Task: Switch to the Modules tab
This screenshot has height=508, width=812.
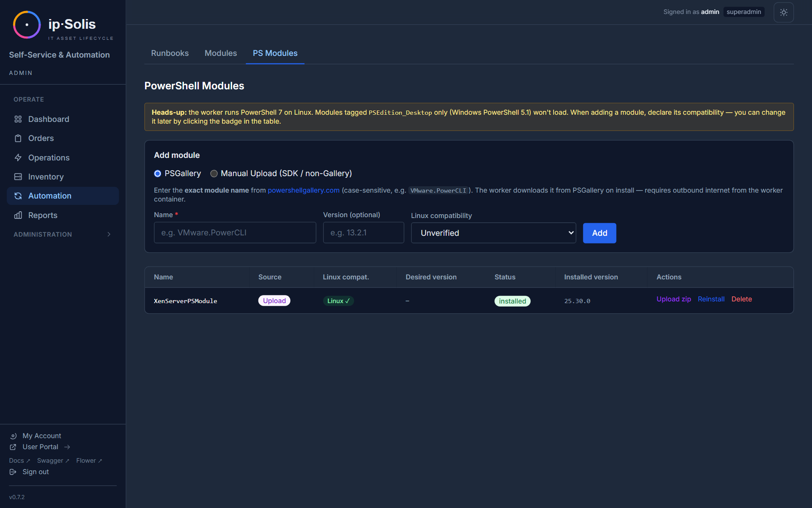Action: 220,53
